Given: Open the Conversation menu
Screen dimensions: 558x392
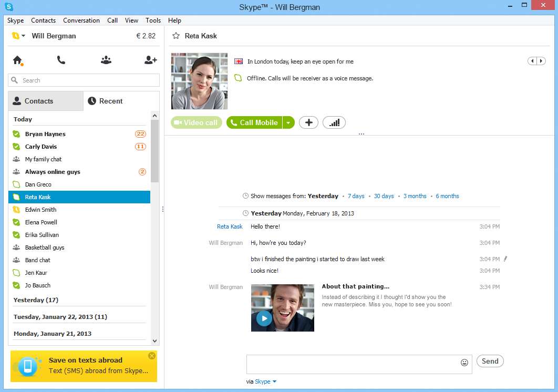Looking at the screenshot, I should 81,20.
